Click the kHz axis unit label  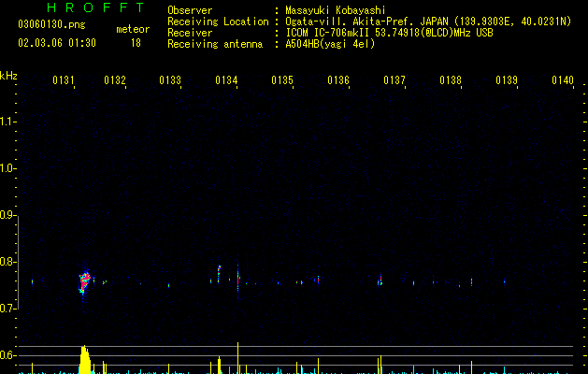coord(8,76)
